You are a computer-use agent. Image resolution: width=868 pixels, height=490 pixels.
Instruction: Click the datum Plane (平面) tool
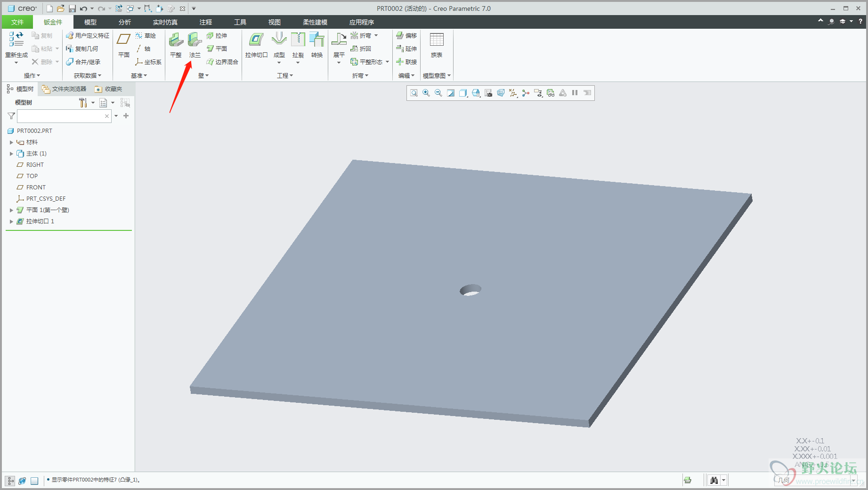coord(124,45)
